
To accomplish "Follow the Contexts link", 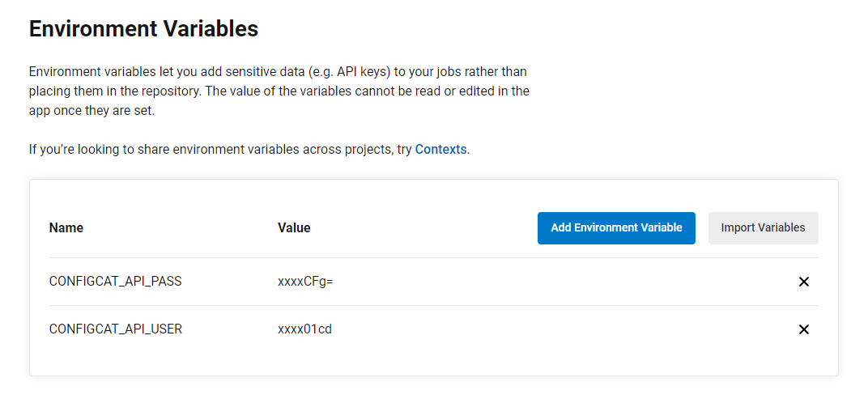I will [x=440, y=150].
